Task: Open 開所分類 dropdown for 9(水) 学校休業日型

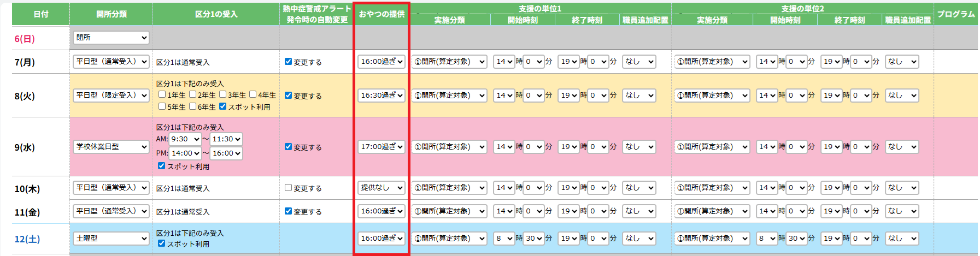Action: (111, 147)
